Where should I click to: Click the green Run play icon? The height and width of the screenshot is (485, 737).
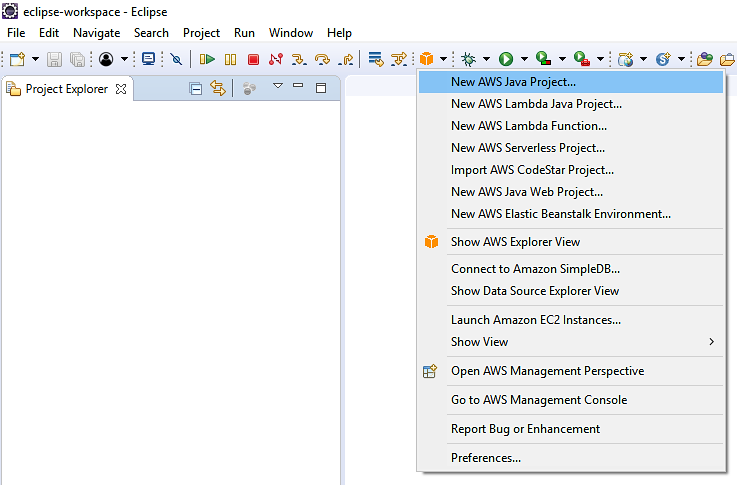[x=506, y=59]
